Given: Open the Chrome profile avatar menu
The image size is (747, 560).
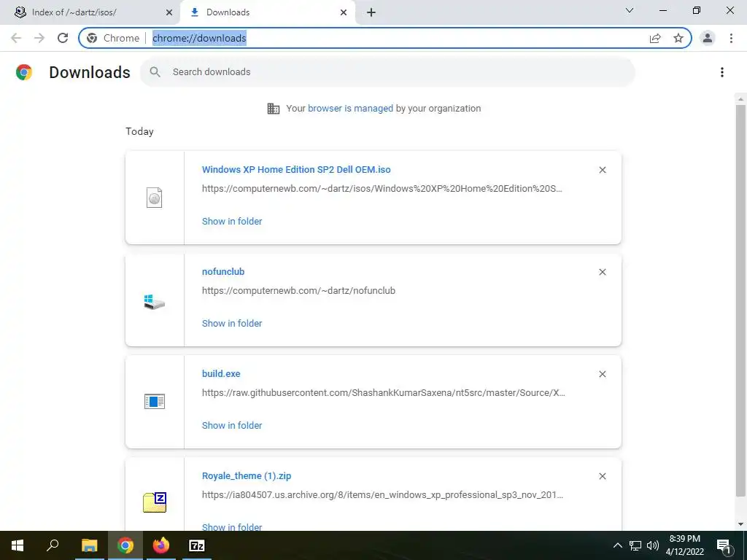Looking at the screenshot, I should [708, 38].
